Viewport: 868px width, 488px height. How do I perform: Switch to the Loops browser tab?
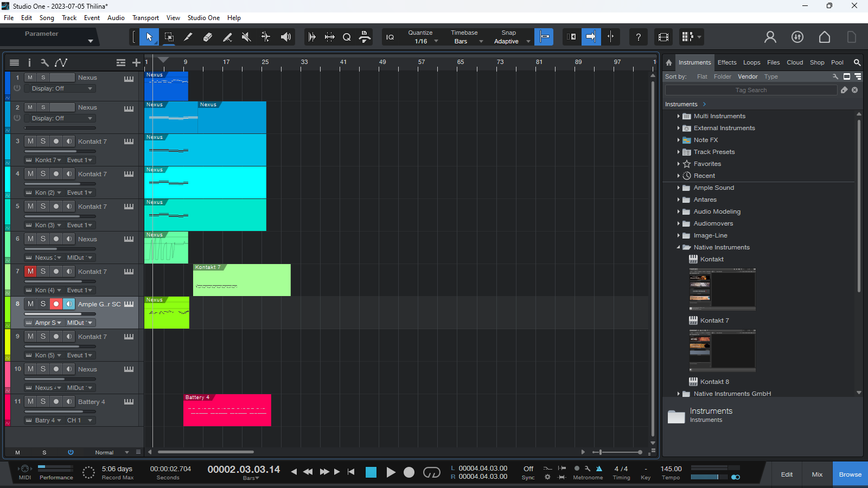point(751,62)
